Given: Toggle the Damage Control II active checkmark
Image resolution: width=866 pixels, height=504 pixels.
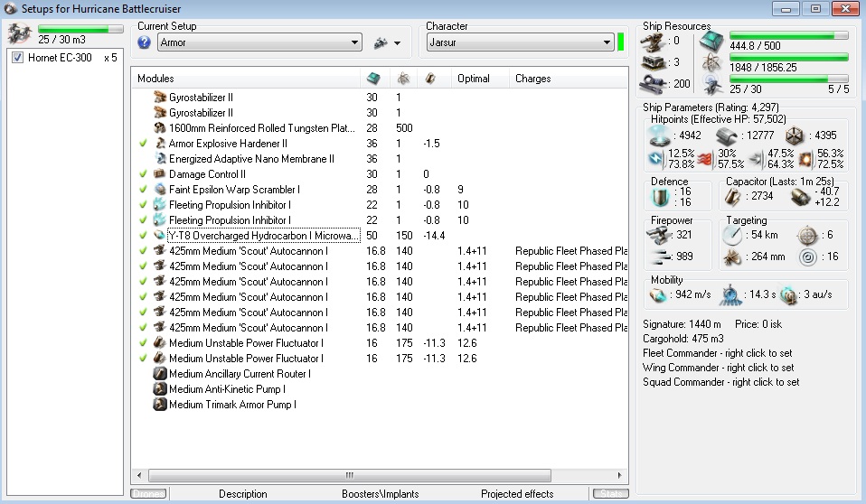Looking at the screenshot, I should pos(143,174).
